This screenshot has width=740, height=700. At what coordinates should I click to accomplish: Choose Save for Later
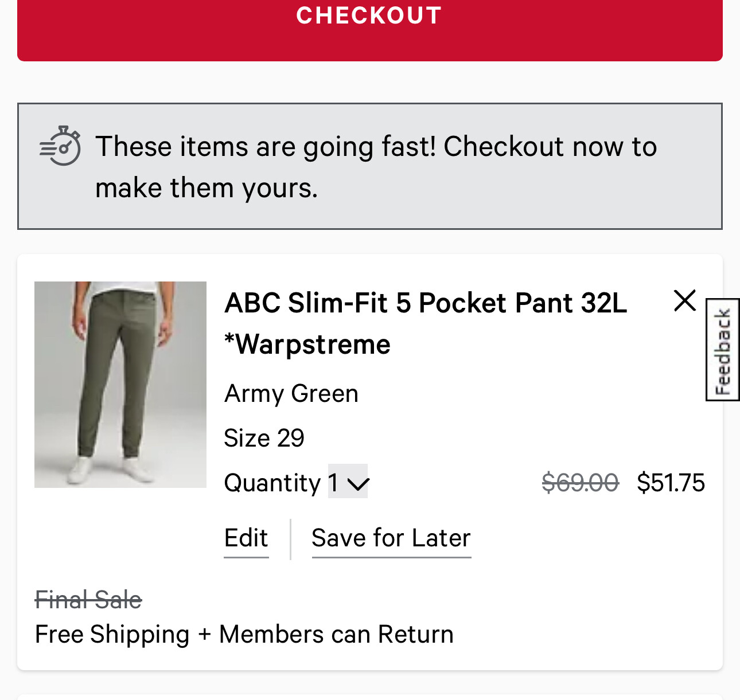(x=391, y=538)
